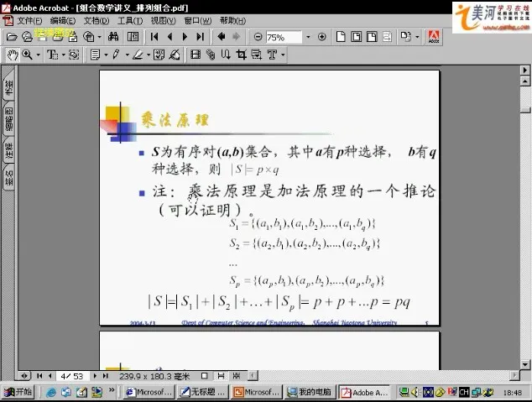Expand the Zoom tool options arrow
Image resolution: width=532 pixels, height=402 pixels.
tap(38, 55)
